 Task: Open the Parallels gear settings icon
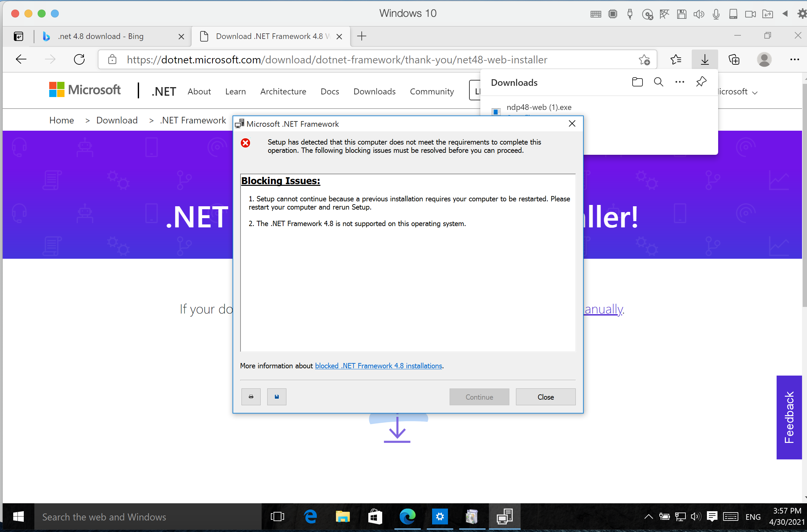coord(801,14)
